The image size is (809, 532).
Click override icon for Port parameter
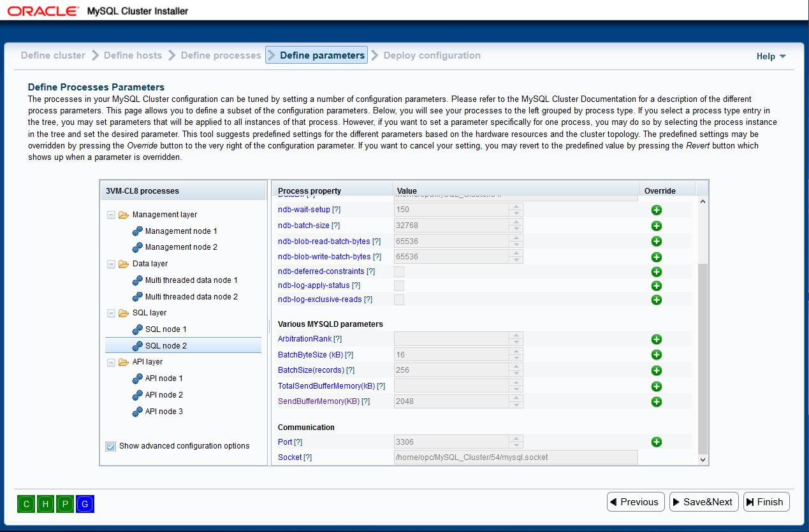[x=656, y=442]
